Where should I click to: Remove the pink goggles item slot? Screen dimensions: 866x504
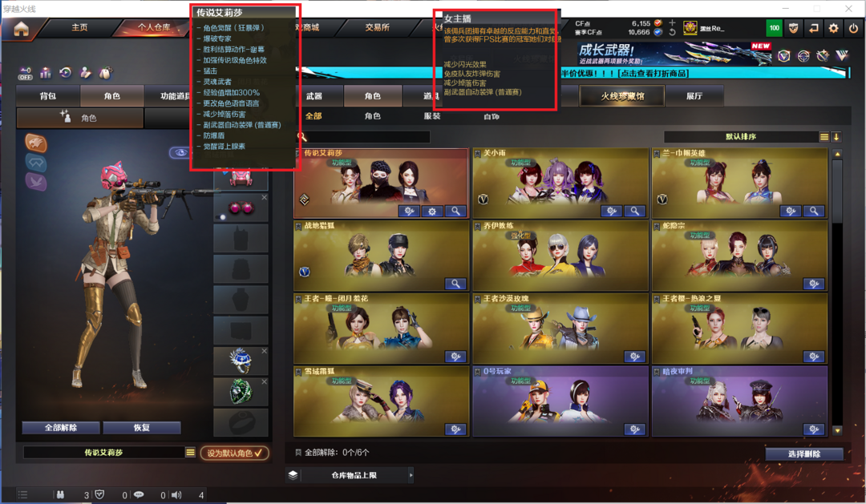point(265,197)
